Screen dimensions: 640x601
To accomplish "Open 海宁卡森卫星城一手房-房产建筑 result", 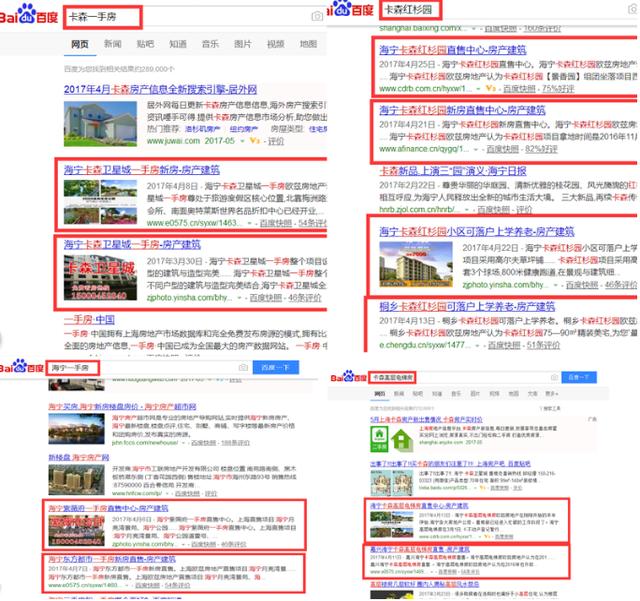I will click(x=132, y=245).
